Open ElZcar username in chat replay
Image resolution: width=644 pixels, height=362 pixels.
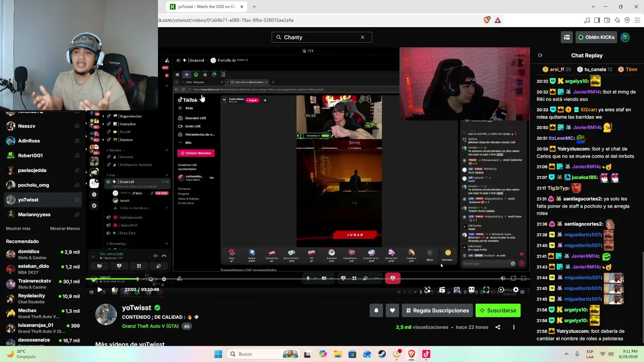[588, 110]
